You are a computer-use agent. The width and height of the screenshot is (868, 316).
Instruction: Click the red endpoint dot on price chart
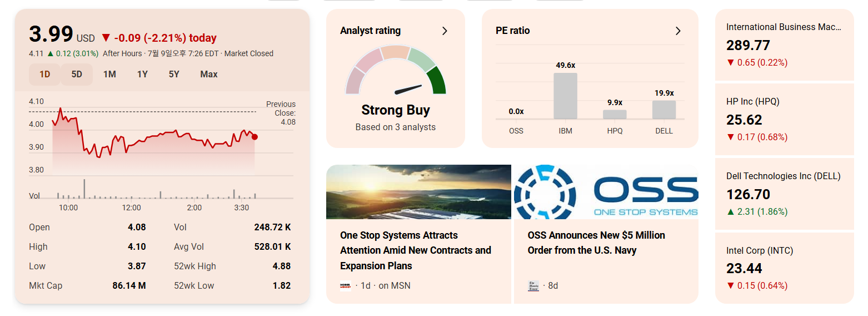click(255, 137)
